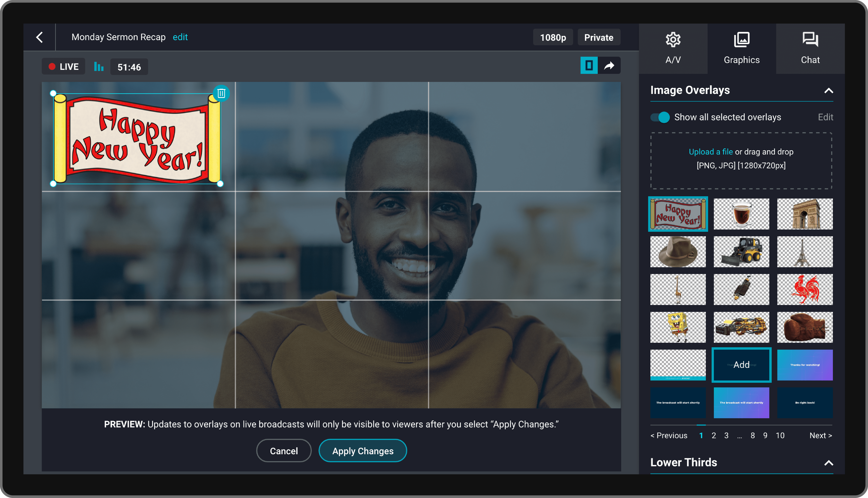
Task: Click the Monday Sermon Recap title
Action: coord(118,37)
